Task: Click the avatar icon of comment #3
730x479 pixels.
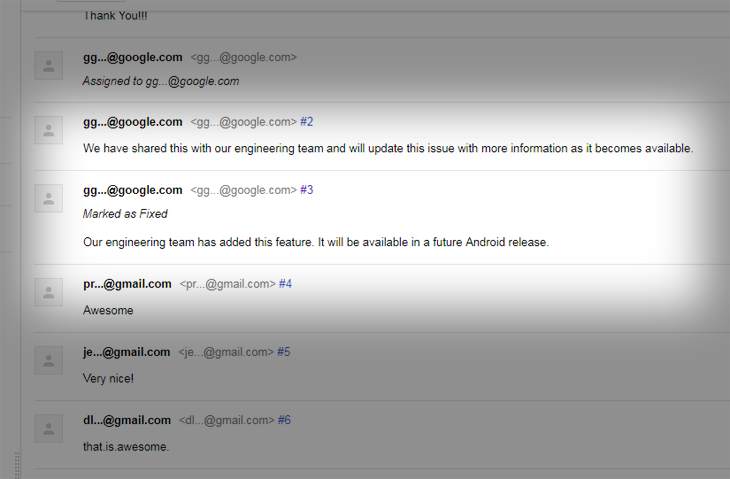Action: point(48,198)
